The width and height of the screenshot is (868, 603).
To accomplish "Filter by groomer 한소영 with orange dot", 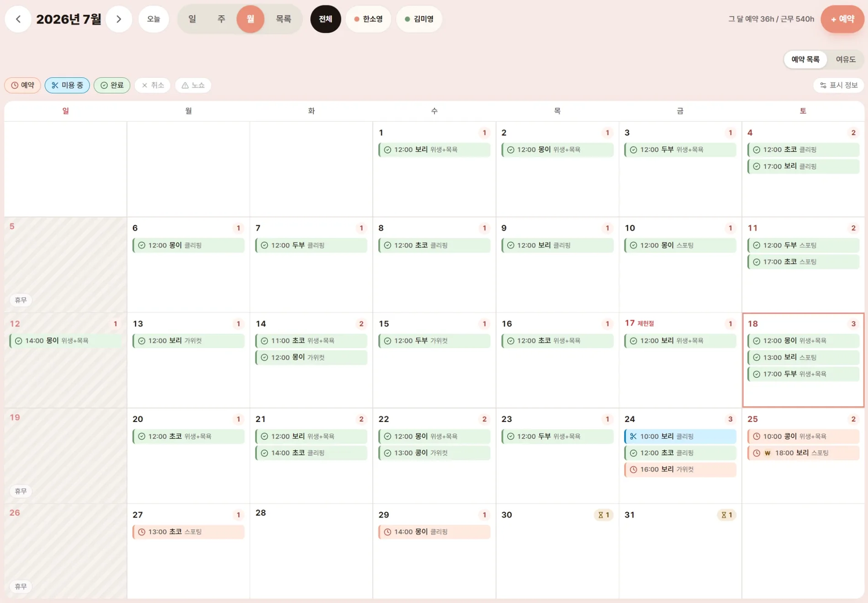I will click(x=368, y=19).
